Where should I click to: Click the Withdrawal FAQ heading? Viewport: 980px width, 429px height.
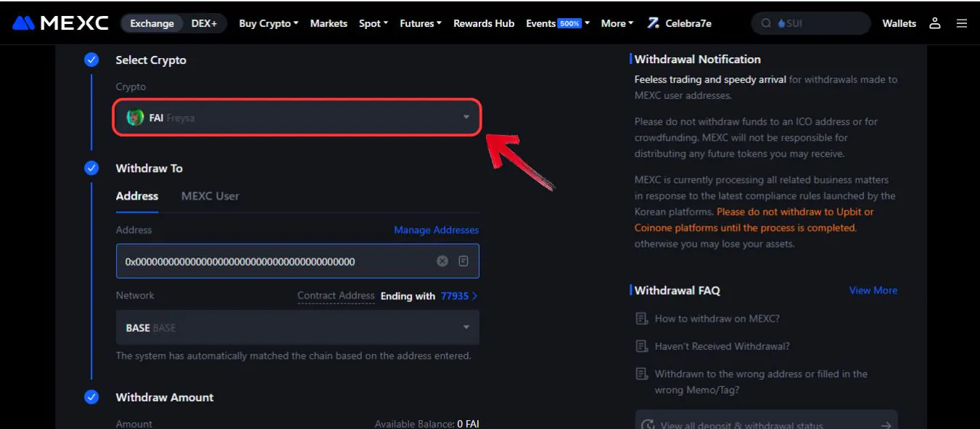[x=678, y=290]
